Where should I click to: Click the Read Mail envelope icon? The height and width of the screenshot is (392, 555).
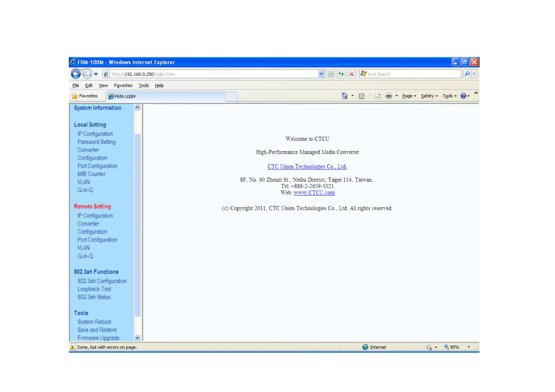pyautogui.click(x=378, y=96)
